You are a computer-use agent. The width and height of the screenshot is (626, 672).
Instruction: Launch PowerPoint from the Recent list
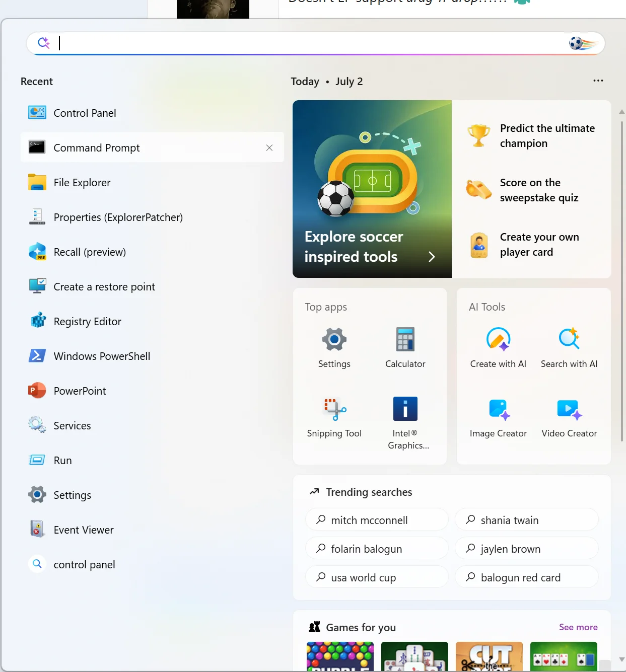[152, 391]
